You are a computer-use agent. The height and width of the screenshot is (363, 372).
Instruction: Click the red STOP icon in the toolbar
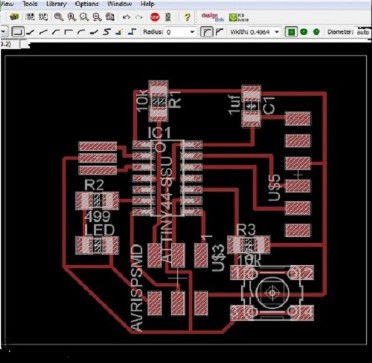(155, 17)
